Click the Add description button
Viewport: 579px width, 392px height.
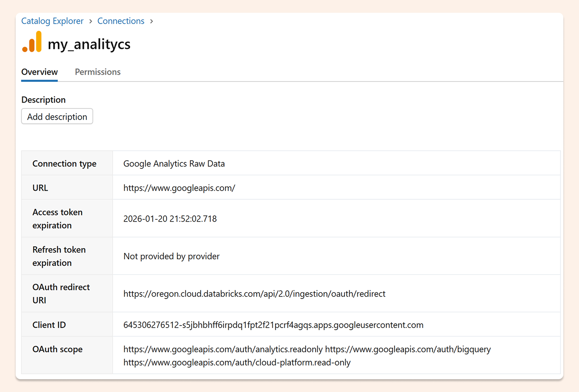[x=57, y=116]
